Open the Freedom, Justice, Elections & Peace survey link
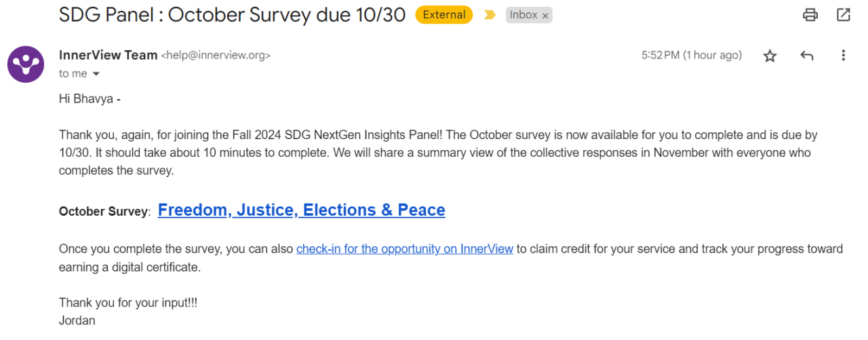This screenshot has height=340, width=868. 301,210
